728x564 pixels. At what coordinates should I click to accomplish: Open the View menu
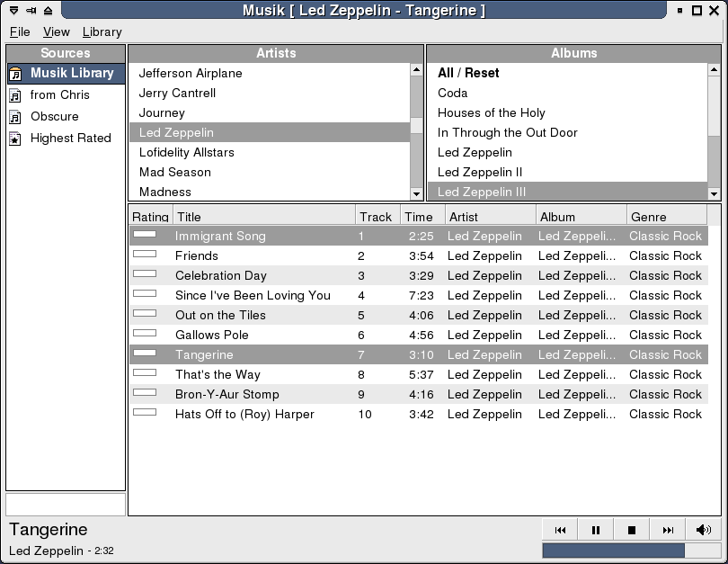pos(57,32)
